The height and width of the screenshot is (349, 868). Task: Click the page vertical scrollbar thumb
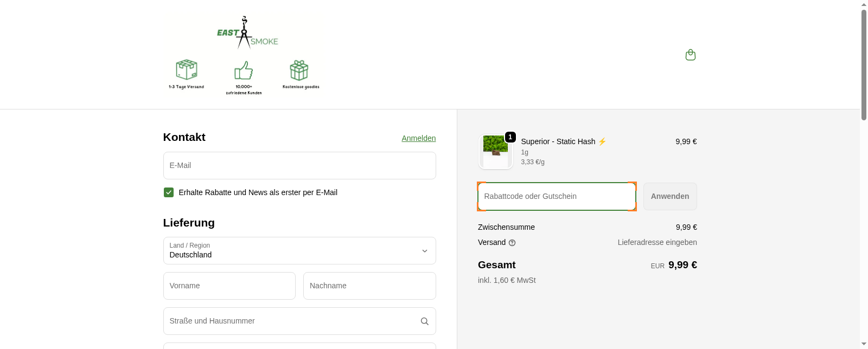click(x=864, y=65)
